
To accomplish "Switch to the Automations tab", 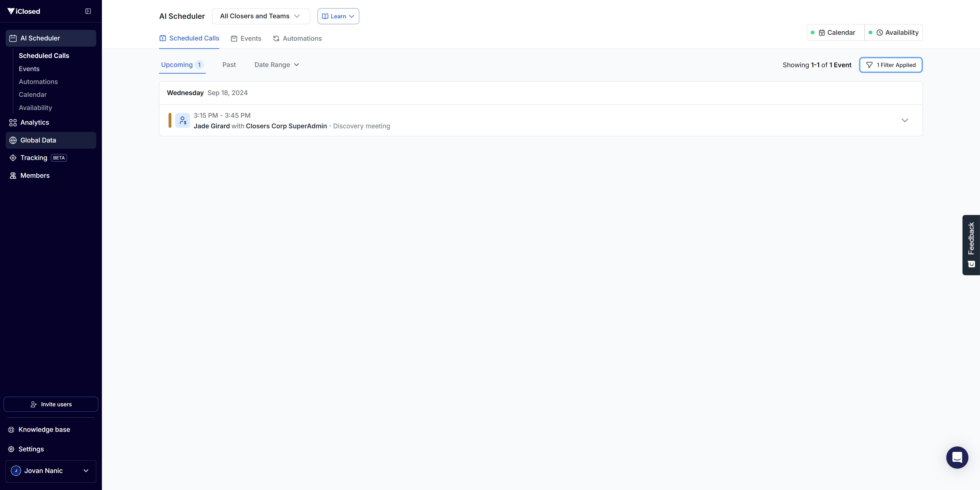I will click(x=297, y=38).
